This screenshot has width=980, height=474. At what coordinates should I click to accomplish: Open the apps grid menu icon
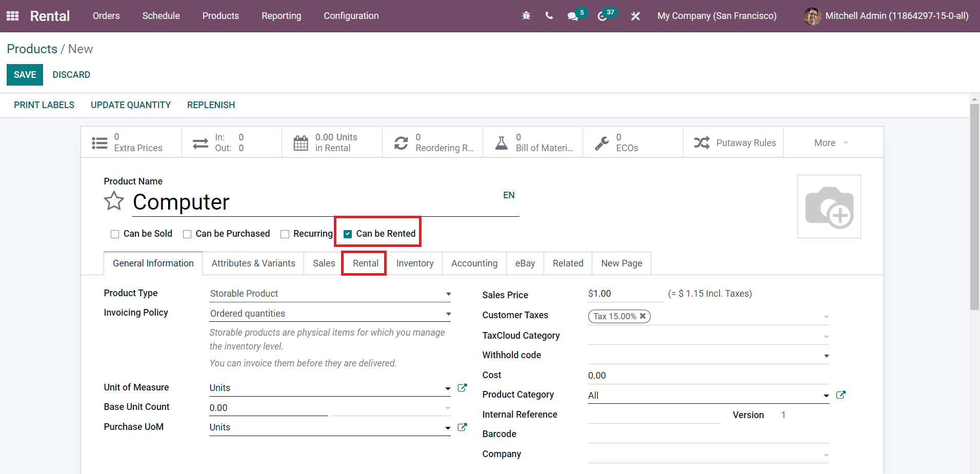pyautogui.click(x=12, y=16)
